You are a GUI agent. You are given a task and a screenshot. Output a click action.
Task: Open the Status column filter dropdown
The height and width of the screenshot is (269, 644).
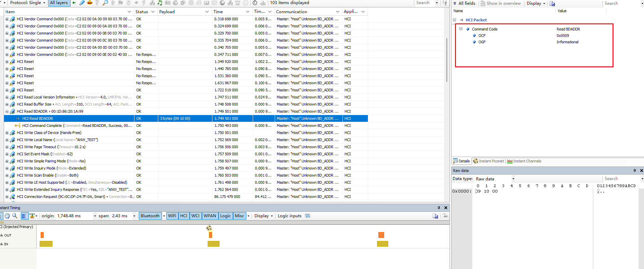(x=153, y=12)
